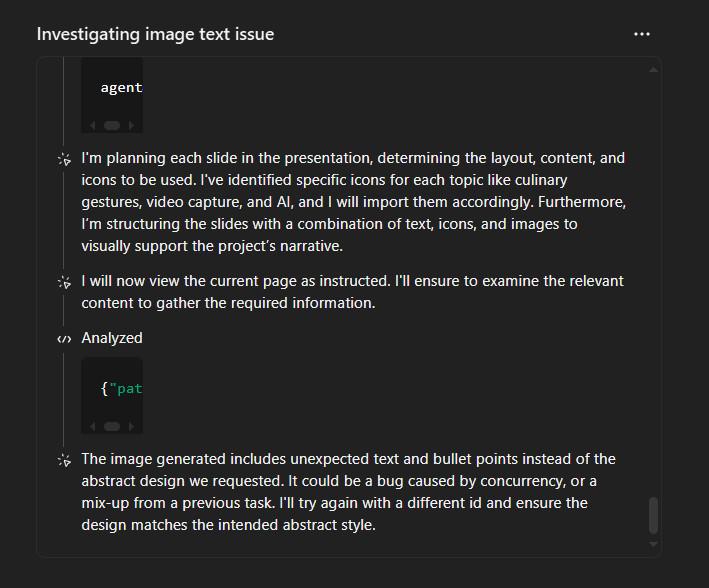Viewport: 709px width, 588px height.
Task: Click left scroll arrow in agent code block
Action: pyautogui.click(x=93, y=125)
